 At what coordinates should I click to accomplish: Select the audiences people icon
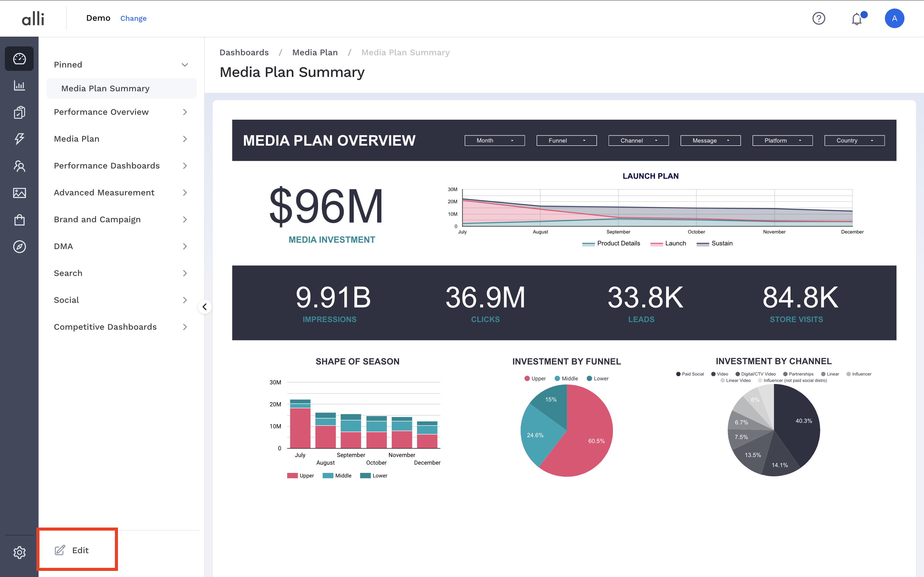click(20, 166)
